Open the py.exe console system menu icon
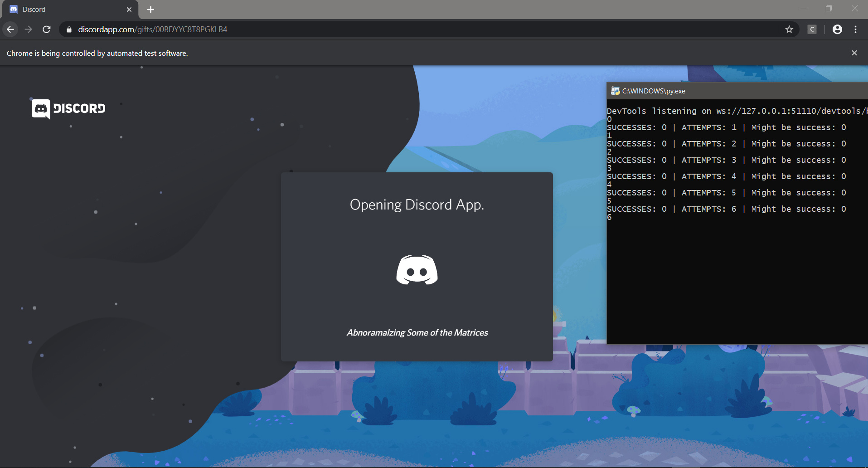Screen dimensions: 868x468 click(x=615, y=91)
